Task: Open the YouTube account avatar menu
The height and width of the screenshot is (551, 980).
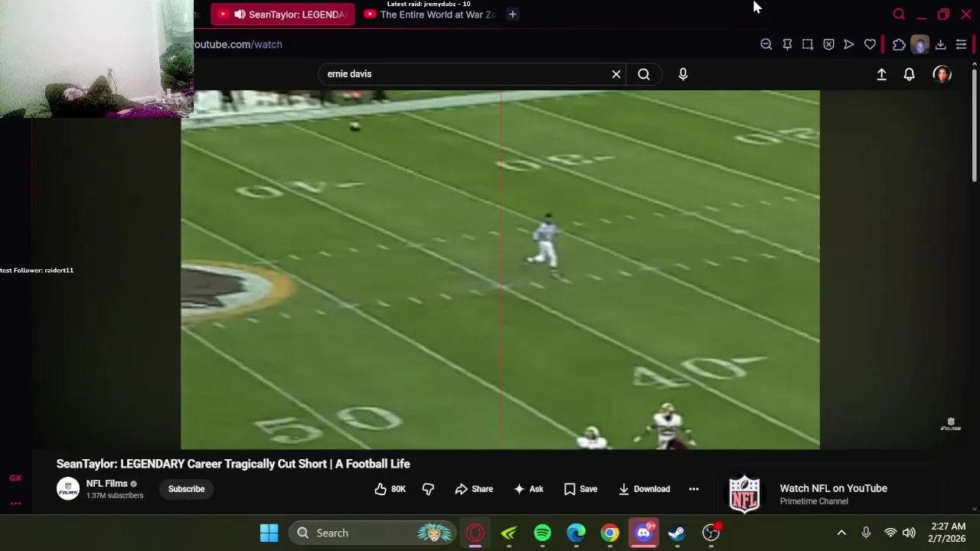Action: click(942, 74)
